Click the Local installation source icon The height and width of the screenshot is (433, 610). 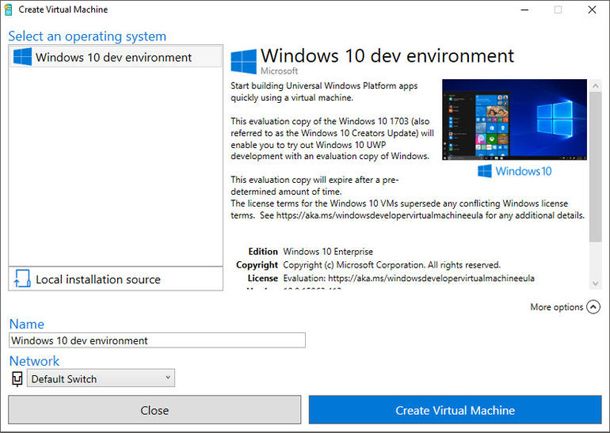(x=22, y=279)
